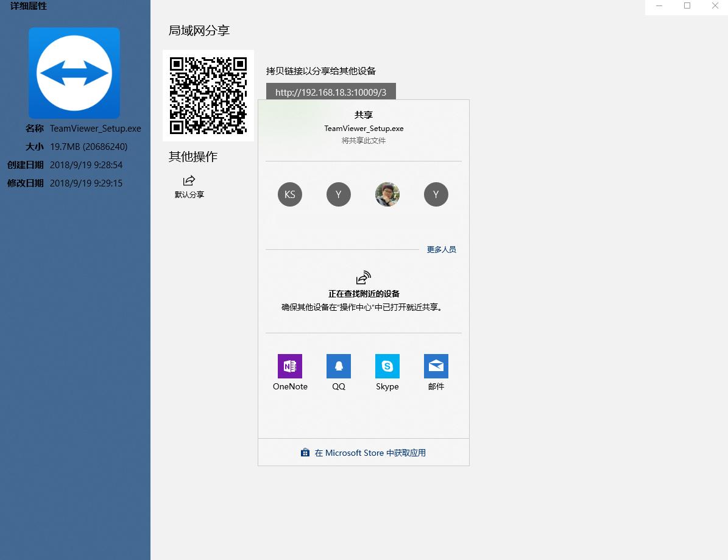Click the http://192.168.18.3:10009/3 link
This screenshot has height=560, width=728.
[x=331, y=93]
